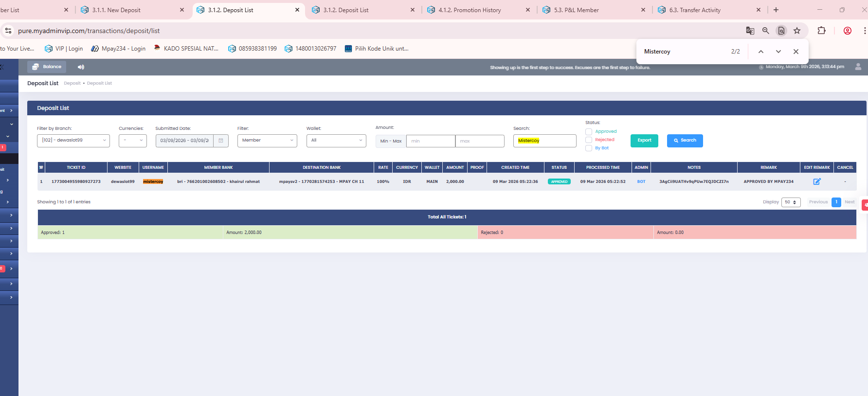Open the 1480013026797 bookmark
Image resolution: width=868 pixels, height=396 pixels.
(x=310, y=49)
